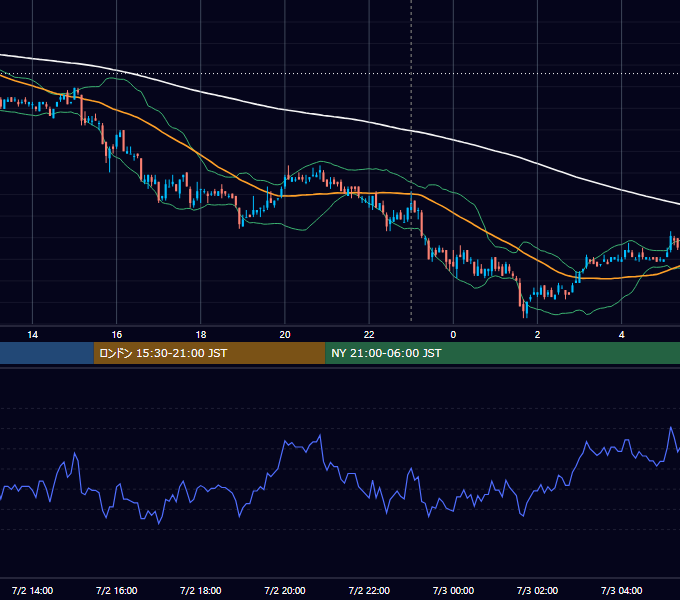Click the '7/2 16:00' oscillator time label
Viewport: 680px width, 600px height.
pyautogui.click(x=117, y=590)
